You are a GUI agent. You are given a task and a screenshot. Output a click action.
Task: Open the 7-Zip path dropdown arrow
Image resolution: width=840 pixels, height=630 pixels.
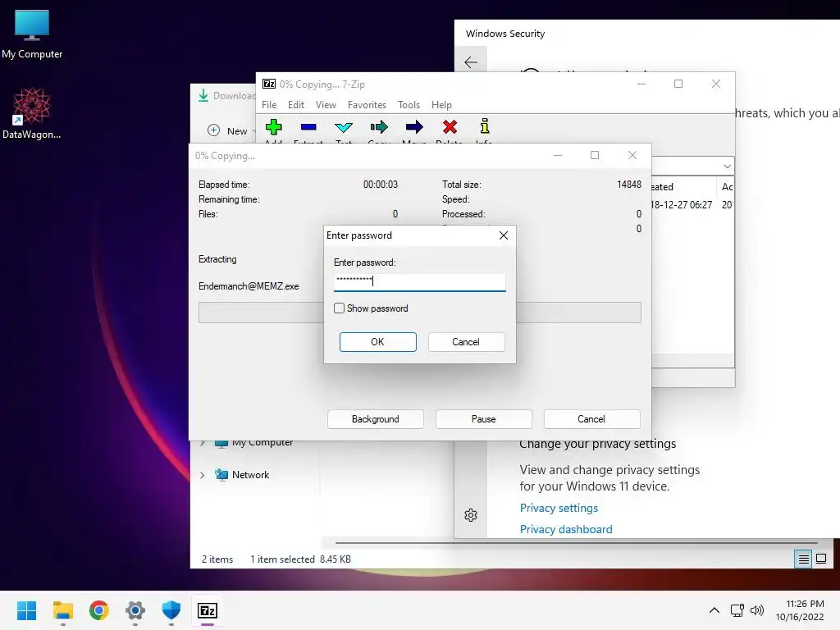727,166
